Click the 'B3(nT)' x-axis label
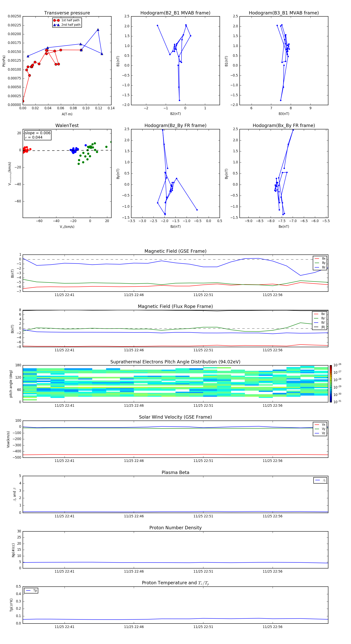 click(284, 114)
